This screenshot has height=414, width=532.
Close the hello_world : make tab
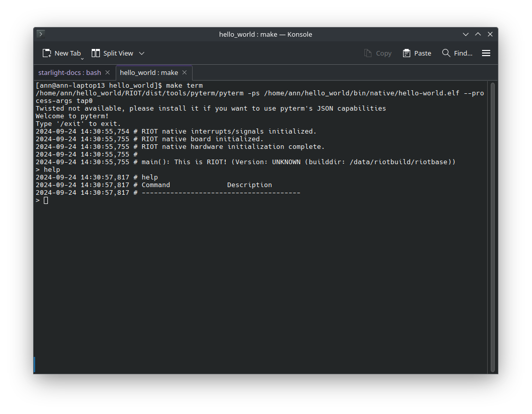click(x=184, y=72)
